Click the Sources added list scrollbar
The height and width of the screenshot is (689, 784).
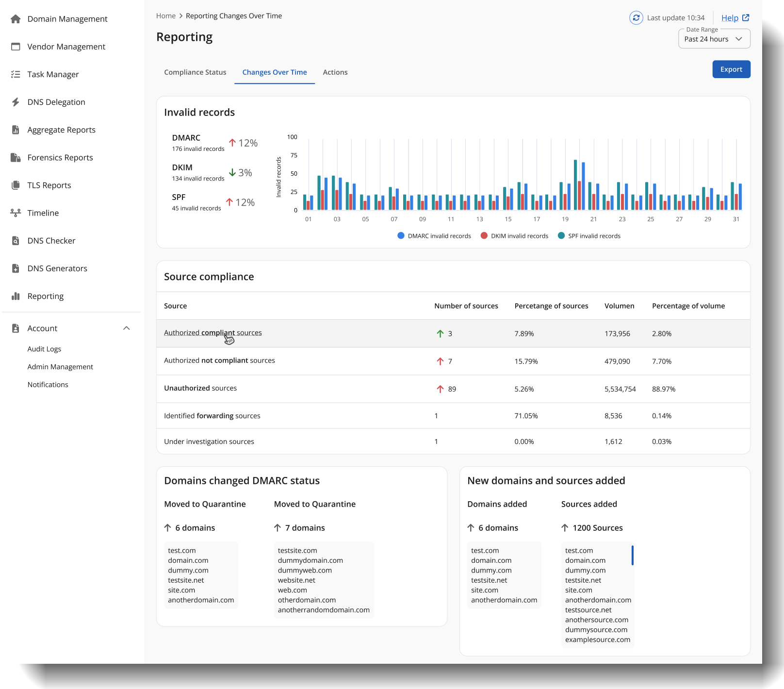[633, 556]
